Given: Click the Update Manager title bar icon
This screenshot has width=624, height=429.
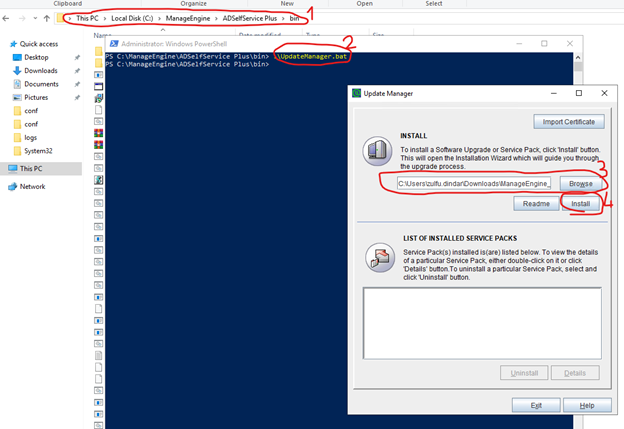Looking at the screenshot, I should 357,94.
